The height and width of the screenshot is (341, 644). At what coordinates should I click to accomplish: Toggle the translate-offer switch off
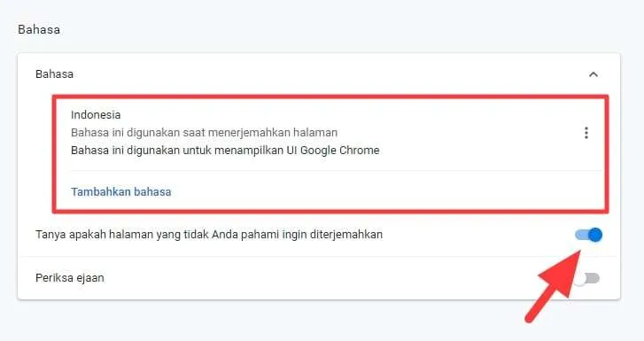[x=588, y=235]
